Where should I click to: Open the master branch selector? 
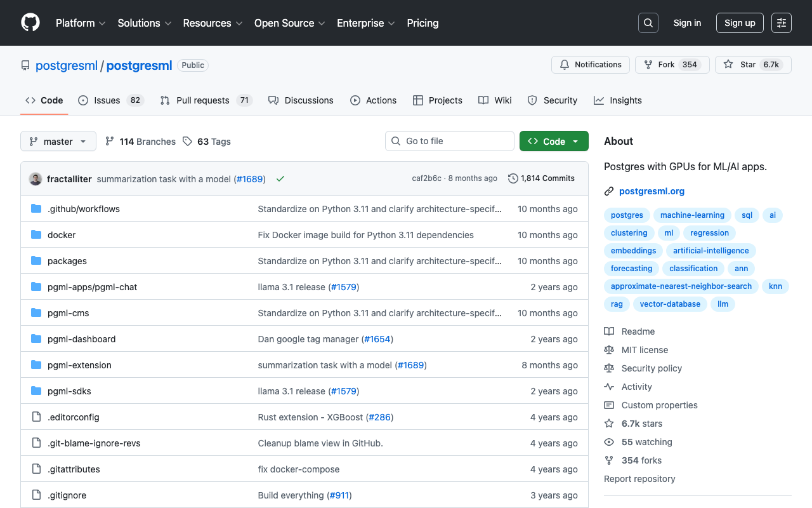click(x=58, y=141)
